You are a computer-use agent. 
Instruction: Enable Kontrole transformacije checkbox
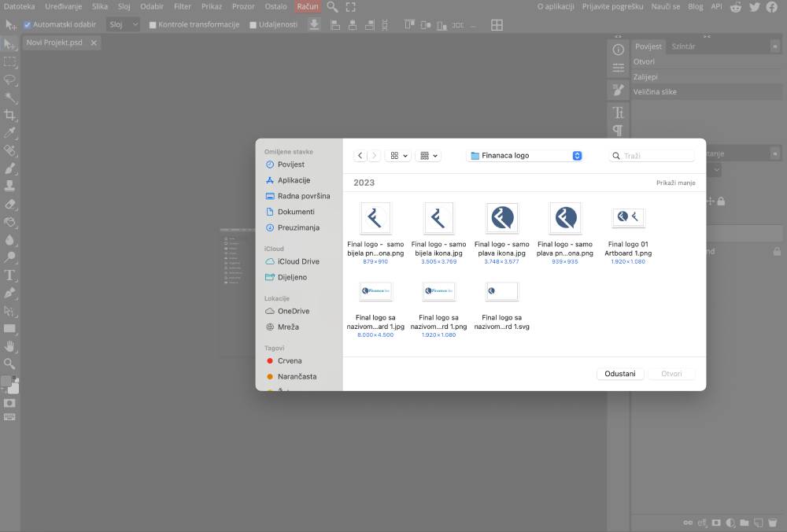click(x=153, y=24)
